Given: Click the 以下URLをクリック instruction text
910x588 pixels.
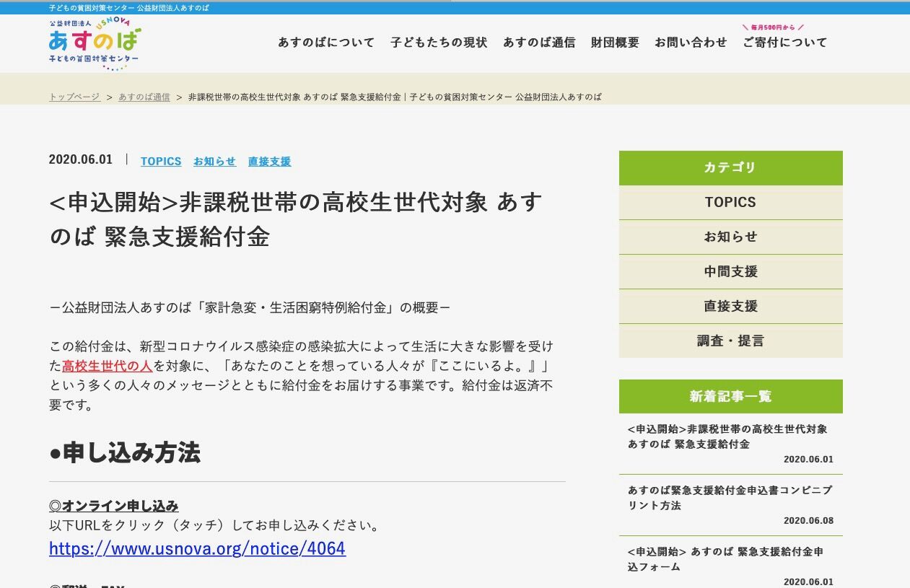Looking at the screenshot, I should pos(214,525).
